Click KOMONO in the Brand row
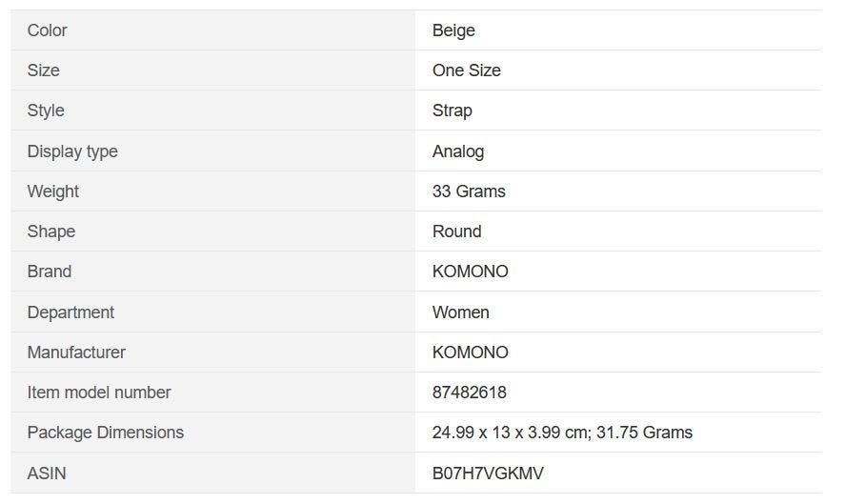Screen dimensions: 845x504 470,272
